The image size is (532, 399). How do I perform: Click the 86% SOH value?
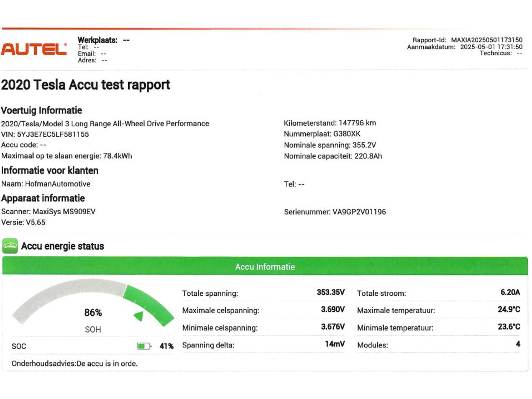(x=93, y=313)
